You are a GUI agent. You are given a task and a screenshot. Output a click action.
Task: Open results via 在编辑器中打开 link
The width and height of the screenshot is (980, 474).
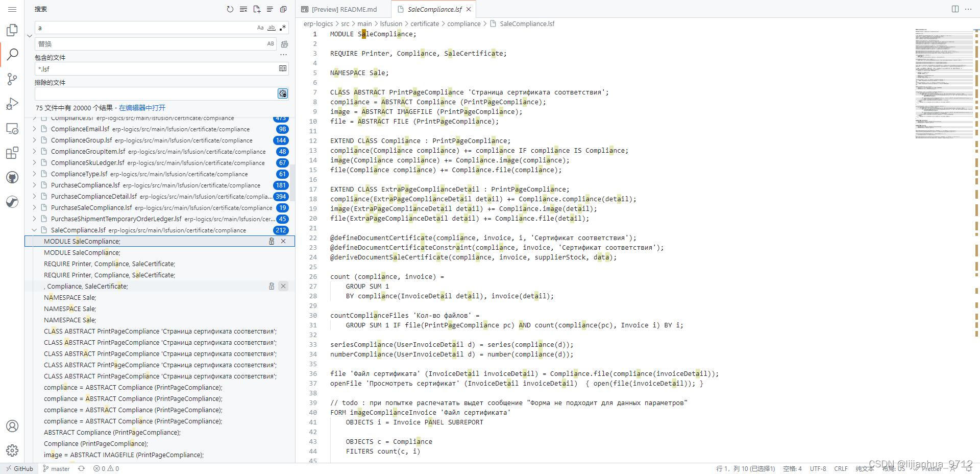(141, 108)
